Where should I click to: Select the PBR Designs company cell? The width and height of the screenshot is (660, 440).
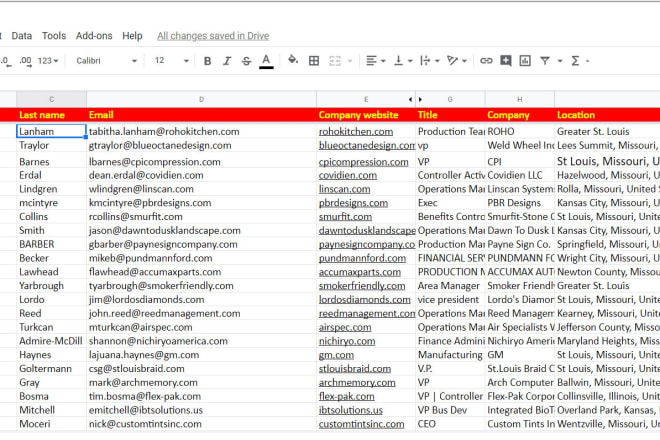tap(520, 203)
